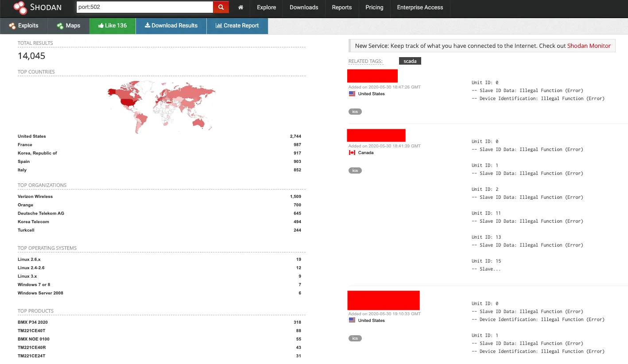The height and width of the screenshot is (364, 628).
Task: Click the Download Results icon
Action: 147,26
